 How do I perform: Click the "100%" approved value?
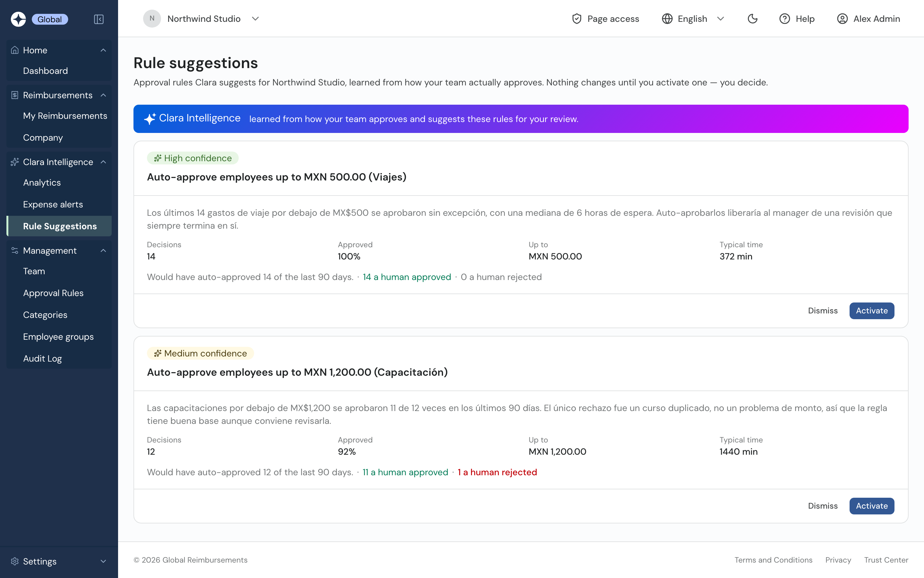tap(349, 257)
